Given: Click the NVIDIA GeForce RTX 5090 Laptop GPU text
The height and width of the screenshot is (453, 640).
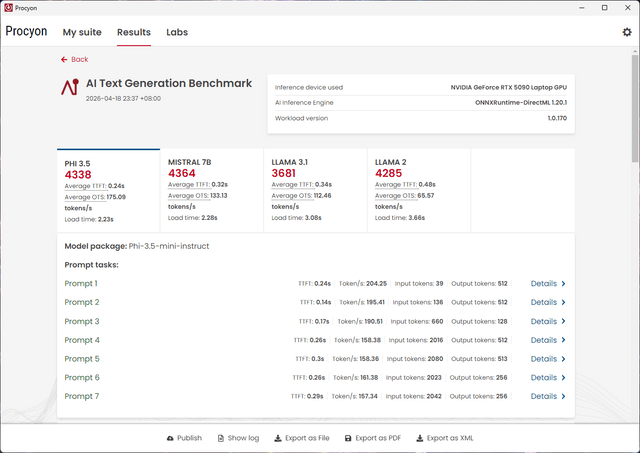Looking at the screenshot, I should click(509, 87).
